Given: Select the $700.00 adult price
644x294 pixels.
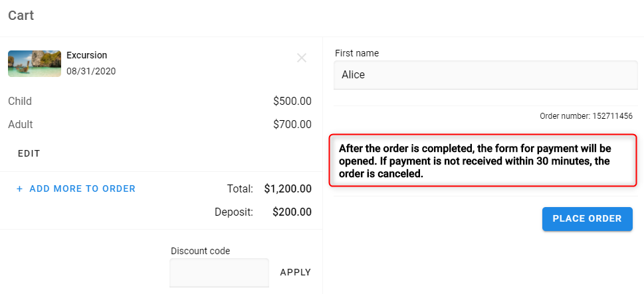Looking at the screenshot, I should (x=292, y=125).
